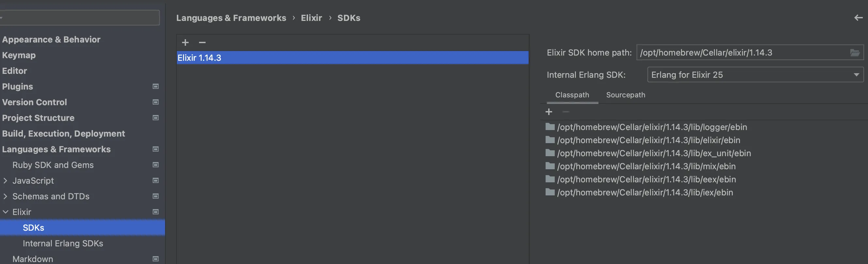Image resolution: width=868 pixels, height=264 pixels.
Task: Select the Classpath tab
Action: click(x=572, y=95)
